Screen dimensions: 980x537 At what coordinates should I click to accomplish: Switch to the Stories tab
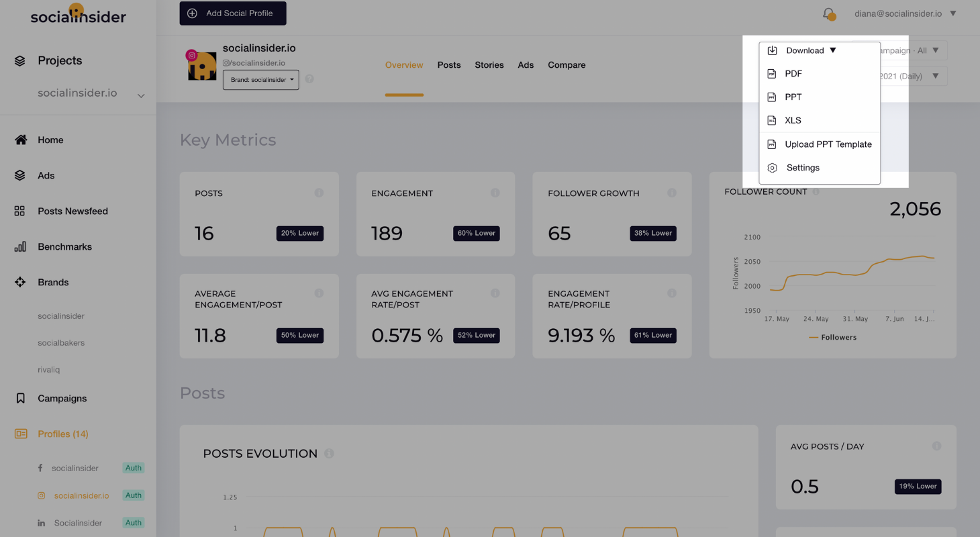[489, 65]
